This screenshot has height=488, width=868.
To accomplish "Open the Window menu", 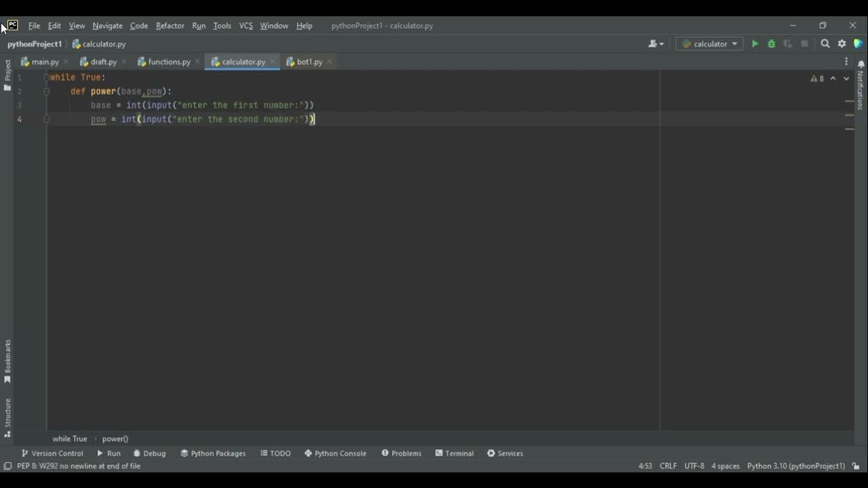I will point(274,26).
